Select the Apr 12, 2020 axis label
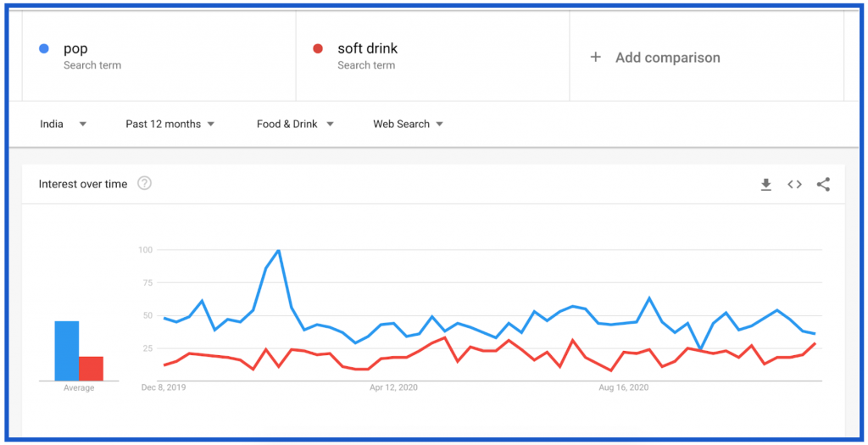The width and height of the screenshot is (868, 445). pyautogui.click(x=395, y=388)
